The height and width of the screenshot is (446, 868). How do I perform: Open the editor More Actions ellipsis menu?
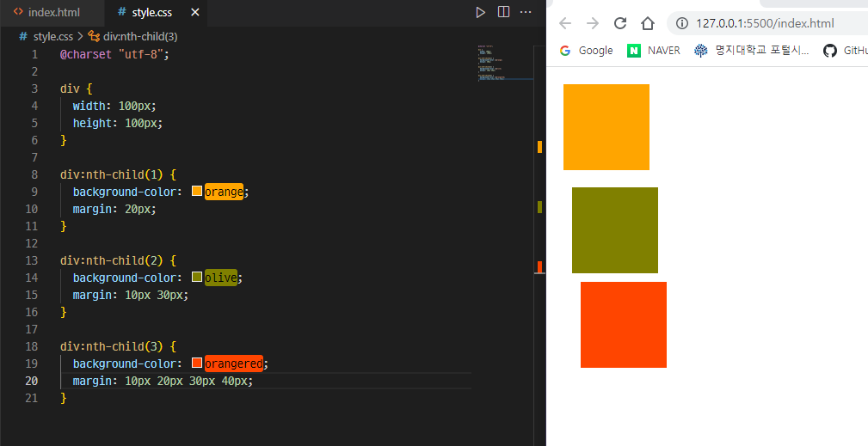(526, 12)
